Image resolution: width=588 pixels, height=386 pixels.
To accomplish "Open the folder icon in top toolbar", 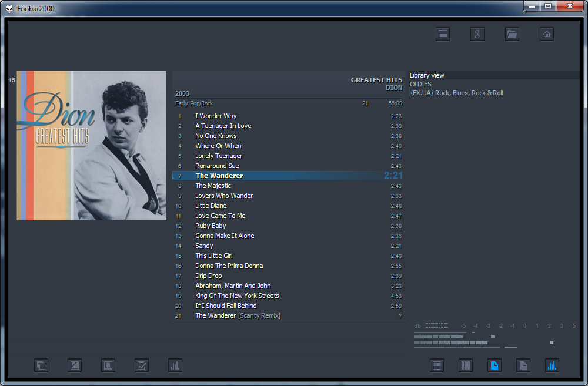I will point(512,34).
